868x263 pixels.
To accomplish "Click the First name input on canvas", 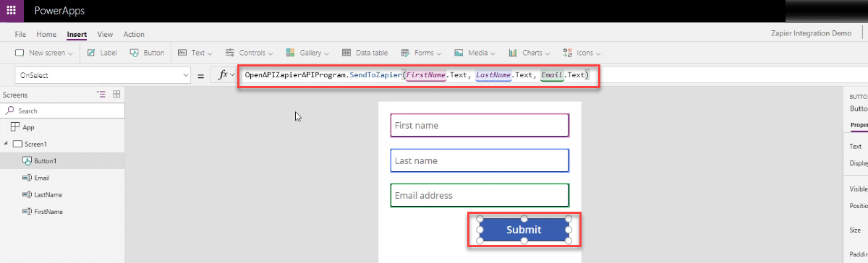I will coord(480,126).
